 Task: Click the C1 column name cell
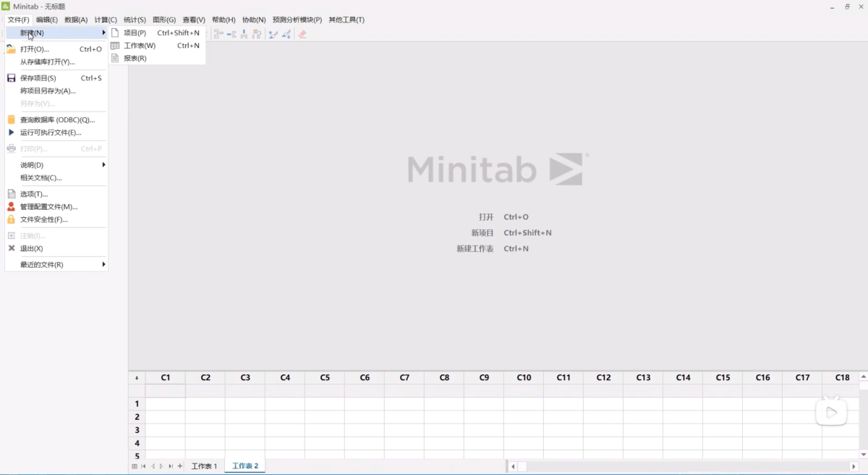click(166, 391)
